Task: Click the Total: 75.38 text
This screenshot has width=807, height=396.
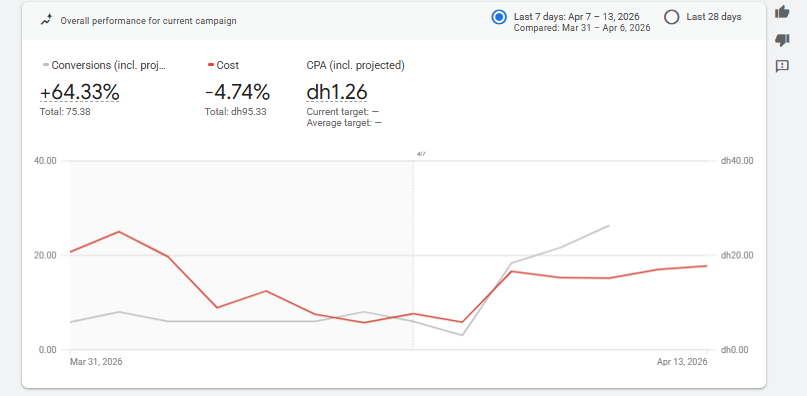Action: [x=65, y=111]
